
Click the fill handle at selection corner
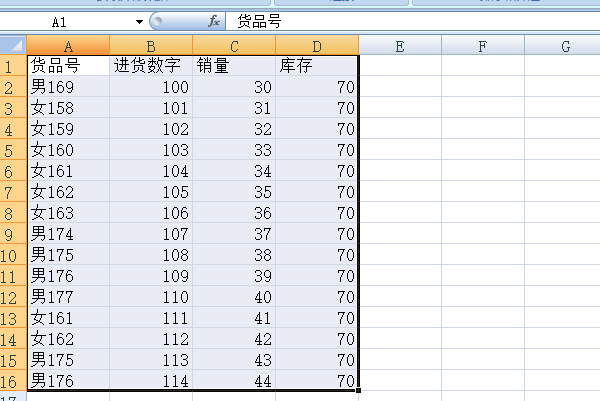[x=359, y=390]
